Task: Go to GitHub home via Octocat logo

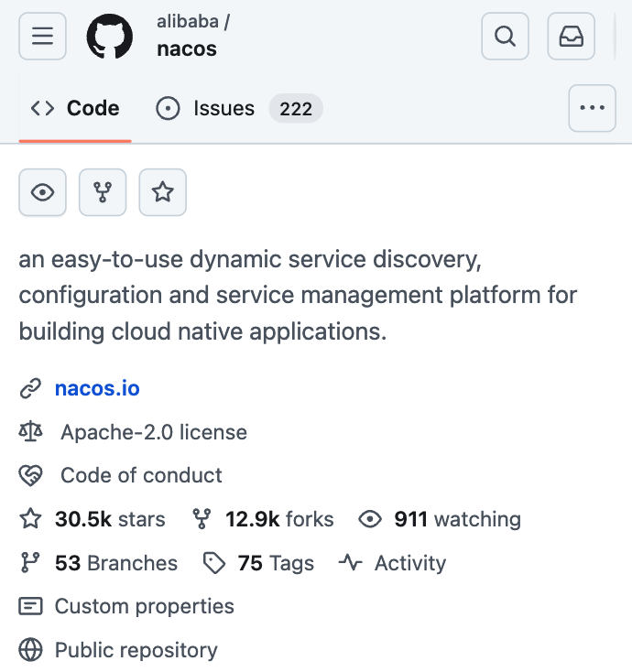Action: click(x=110, y=36)
